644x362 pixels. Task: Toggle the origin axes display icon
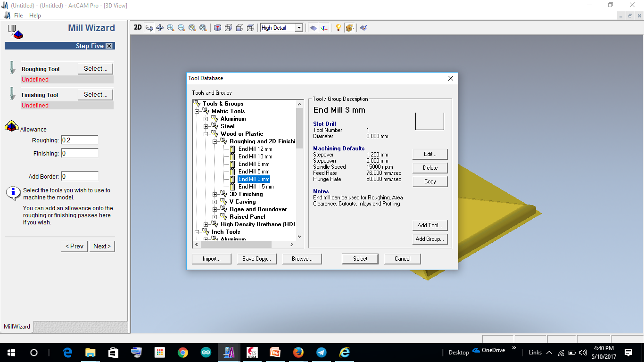pyautogui.click(x=324, y=28)
